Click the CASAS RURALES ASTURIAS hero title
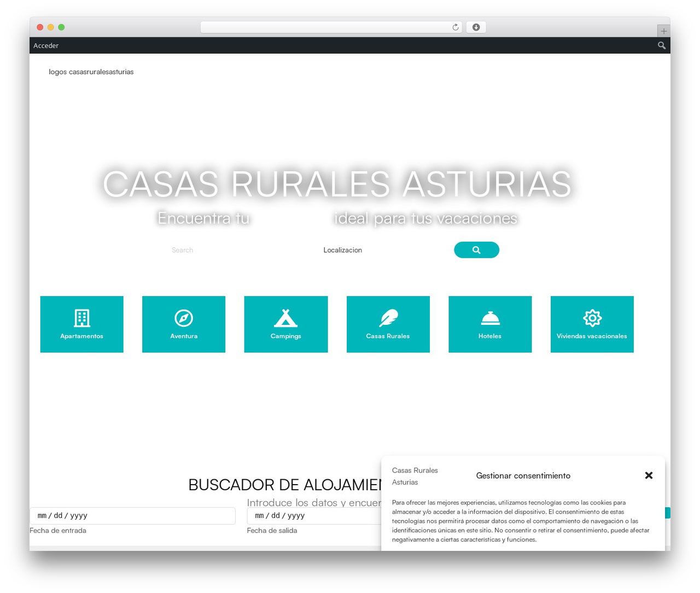Viewport: 700px width, 593px height. 337,184
